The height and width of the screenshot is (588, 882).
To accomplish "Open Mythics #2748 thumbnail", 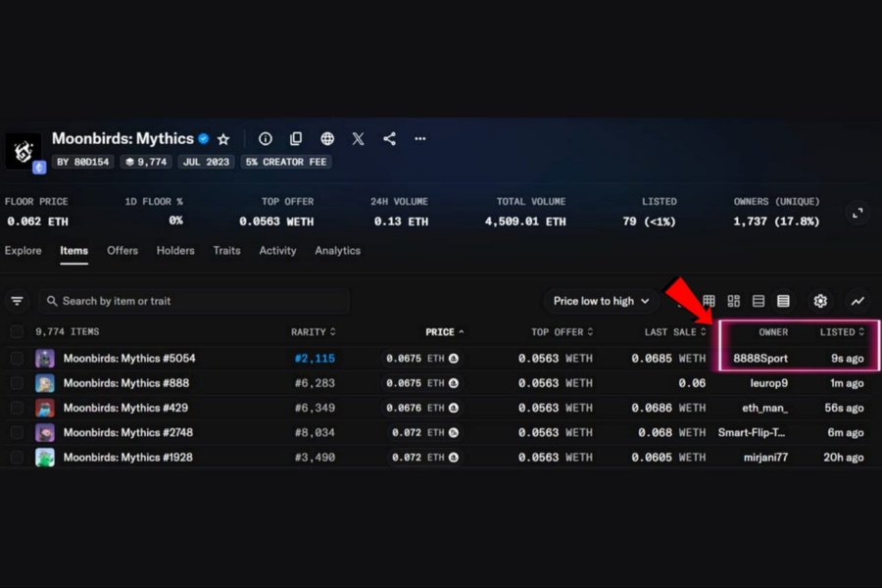I will [45, 433].
